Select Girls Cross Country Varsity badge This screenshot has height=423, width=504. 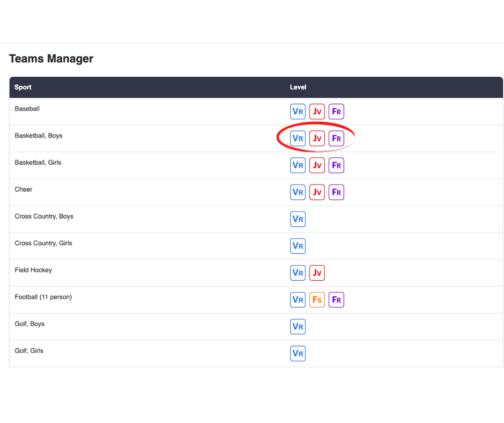click(298, 246)
